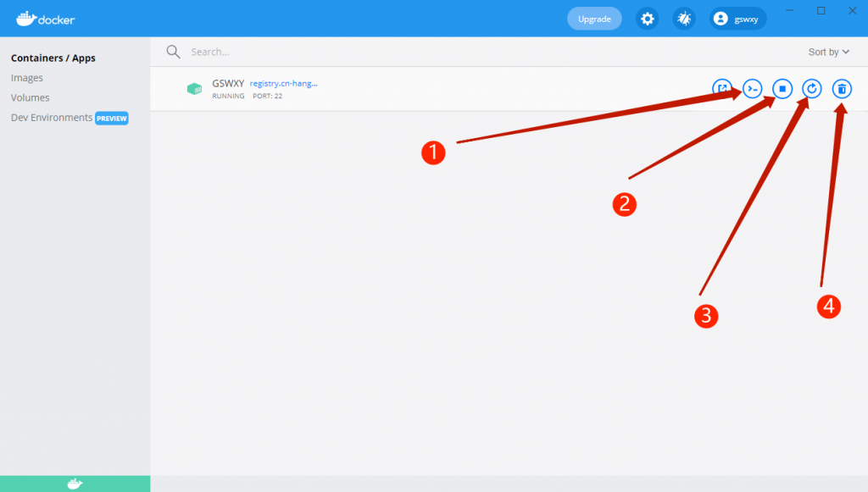
Task: Open the gswxy account menu
Action: pos(738,19)
